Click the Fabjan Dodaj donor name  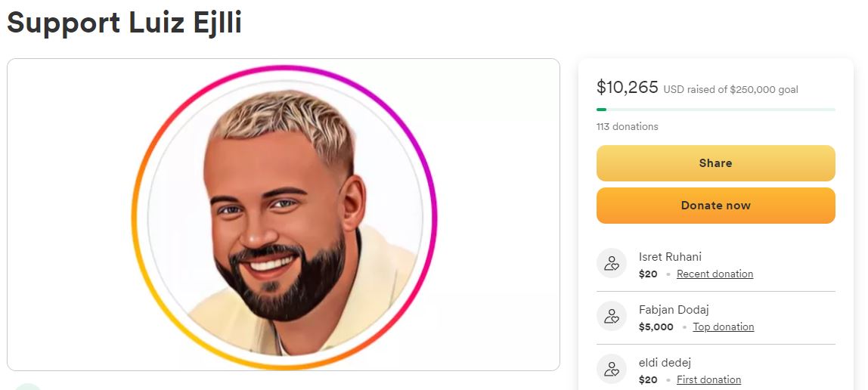tap(674, 310)
